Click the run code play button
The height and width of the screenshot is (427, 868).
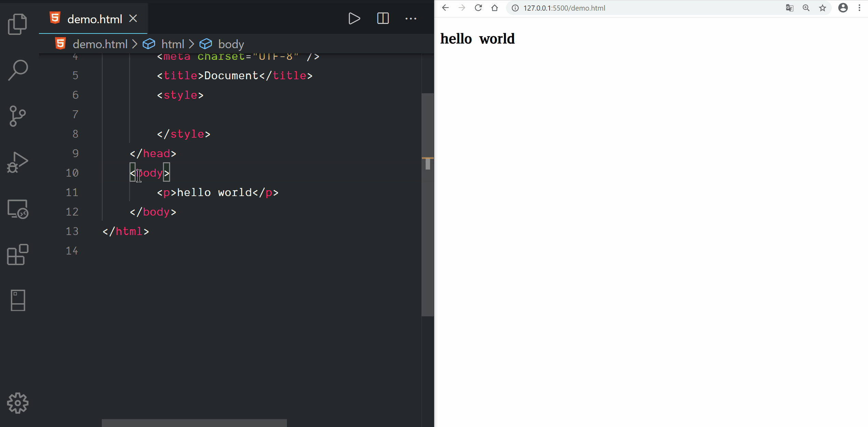(354, 19)
